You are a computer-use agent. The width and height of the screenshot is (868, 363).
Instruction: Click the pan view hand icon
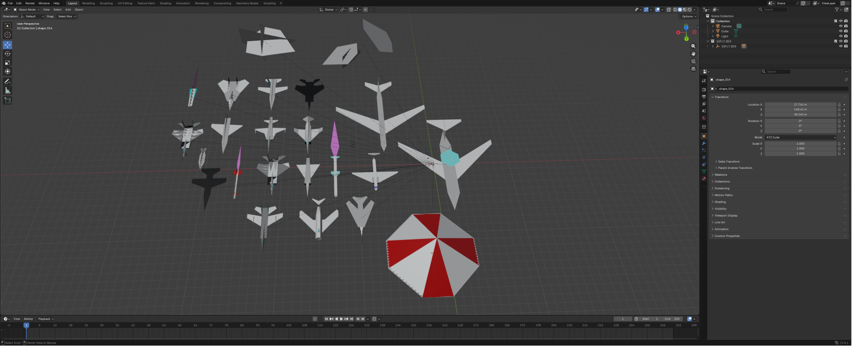pos(693,54)
